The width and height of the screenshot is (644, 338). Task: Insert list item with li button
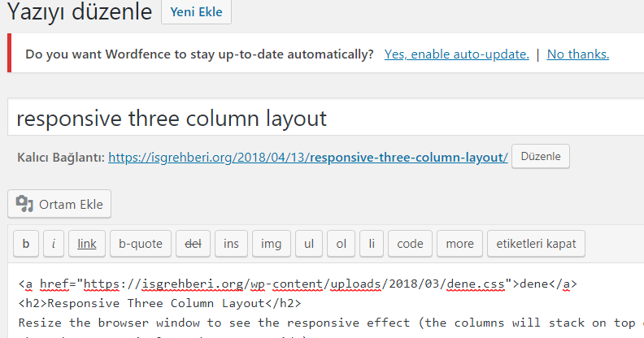(372, 244)
